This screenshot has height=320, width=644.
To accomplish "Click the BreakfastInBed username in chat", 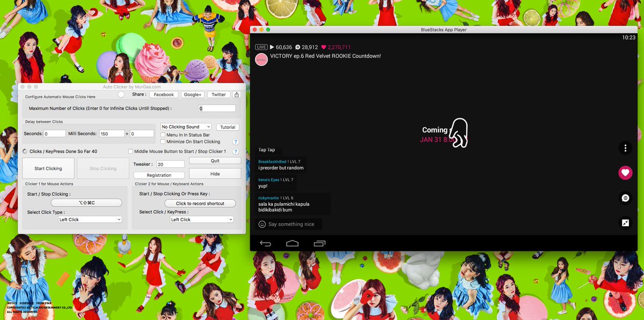I will [272, 161].
